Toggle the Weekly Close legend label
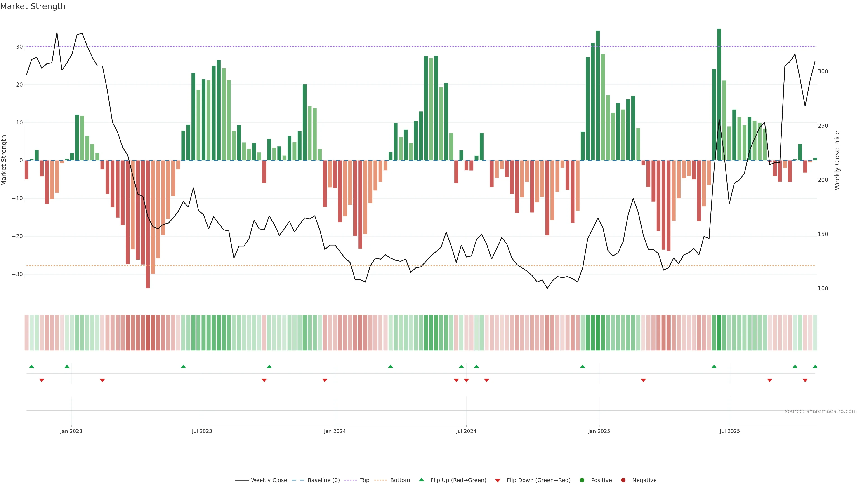The height and width of the screenshot is (488, 868). point(269,480)
